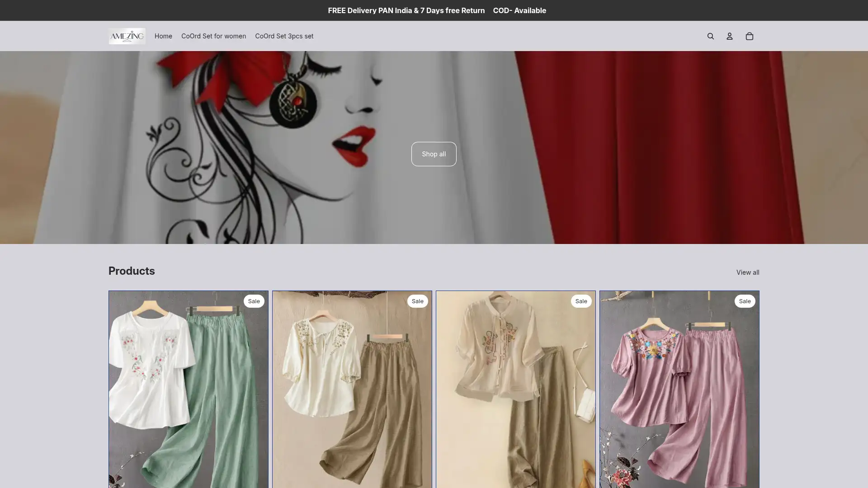Screen dimensions: 868x488
Task: Open the pink embroidered coord set product
Action: (679, 389)
